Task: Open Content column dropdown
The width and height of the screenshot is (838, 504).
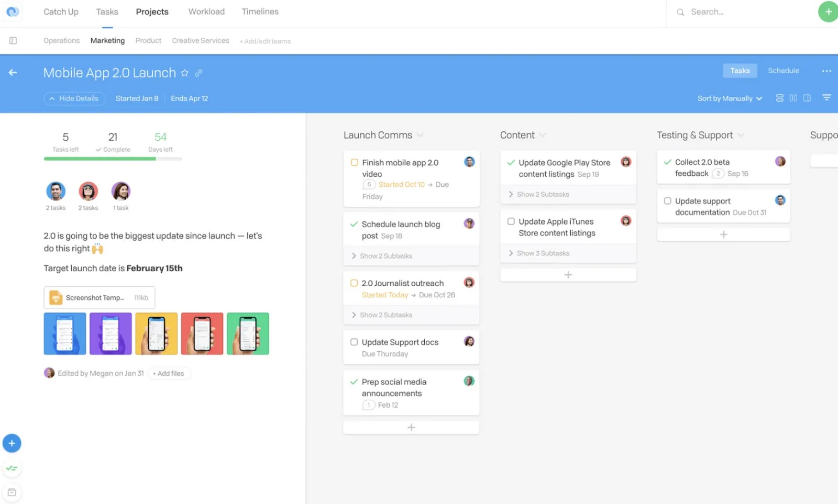Action: (543, 136)
